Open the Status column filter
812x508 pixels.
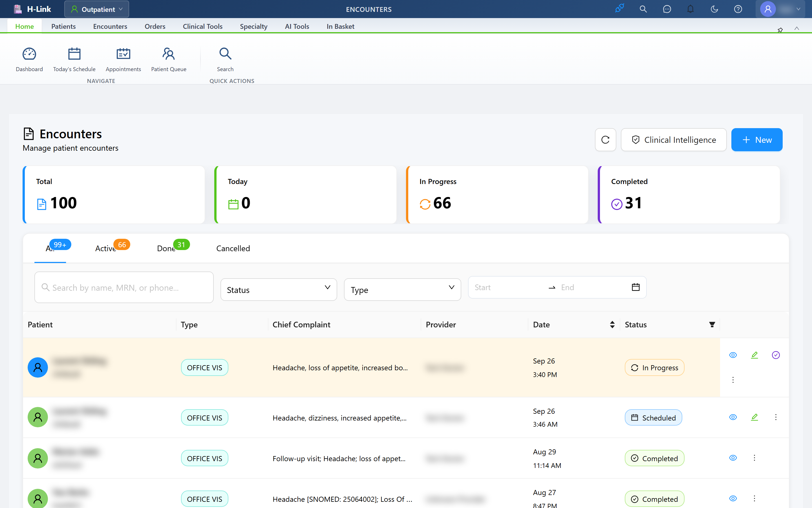[x=712, y=325]
